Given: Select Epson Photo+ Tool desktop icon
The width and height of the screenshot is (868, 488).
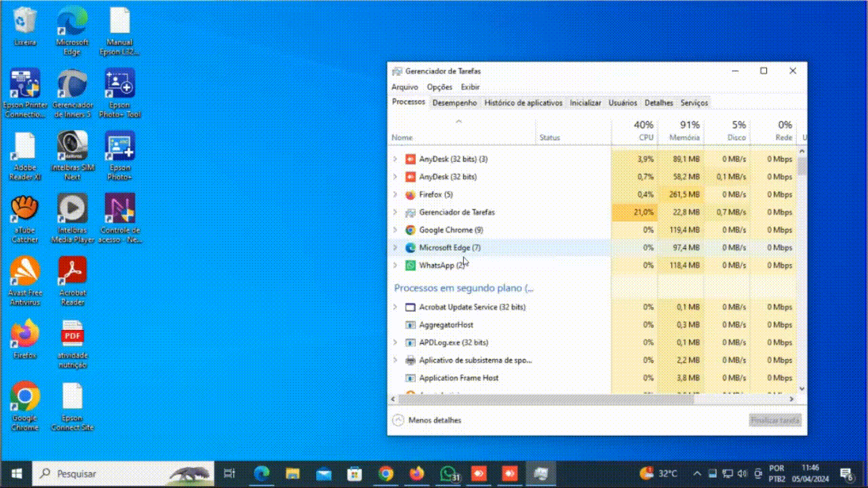Looking at the screenshot, I should 120,93.
